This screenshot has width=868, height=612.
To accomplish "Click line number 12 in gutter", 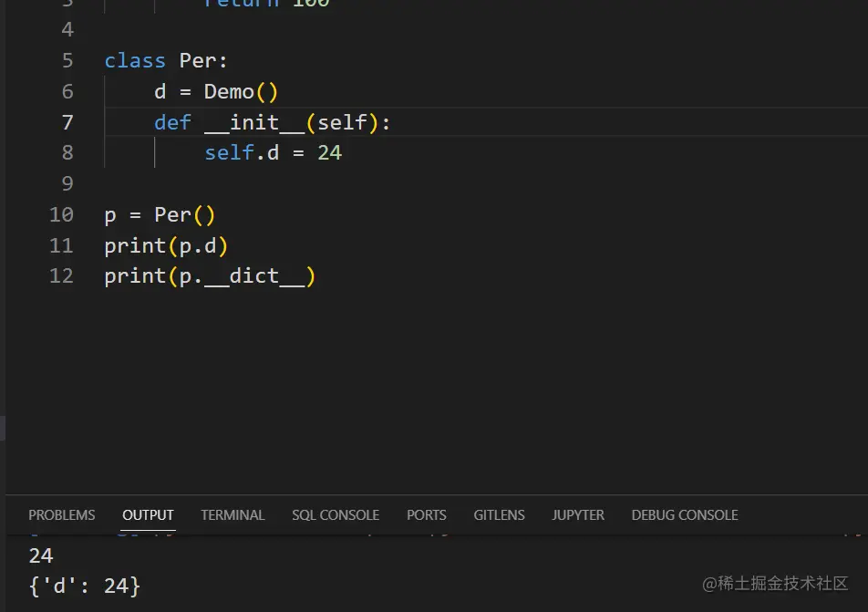I will point(61,275).
